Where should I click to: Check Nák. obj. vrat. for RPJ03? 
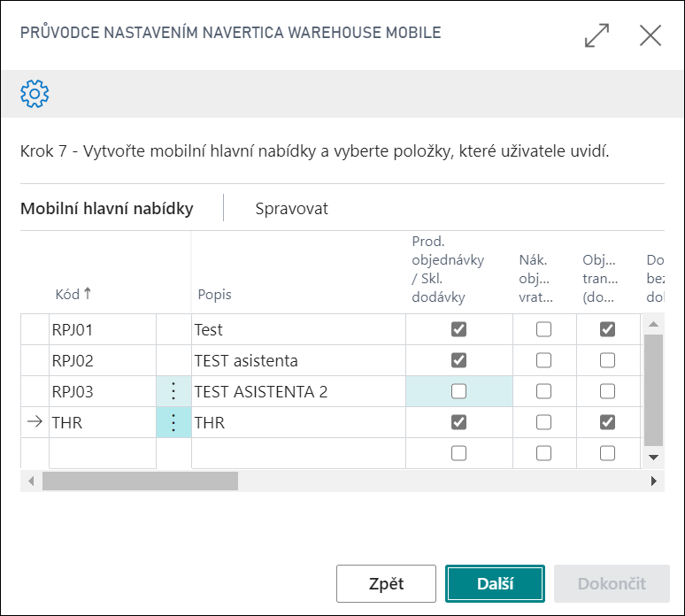(x=543, y=391)
